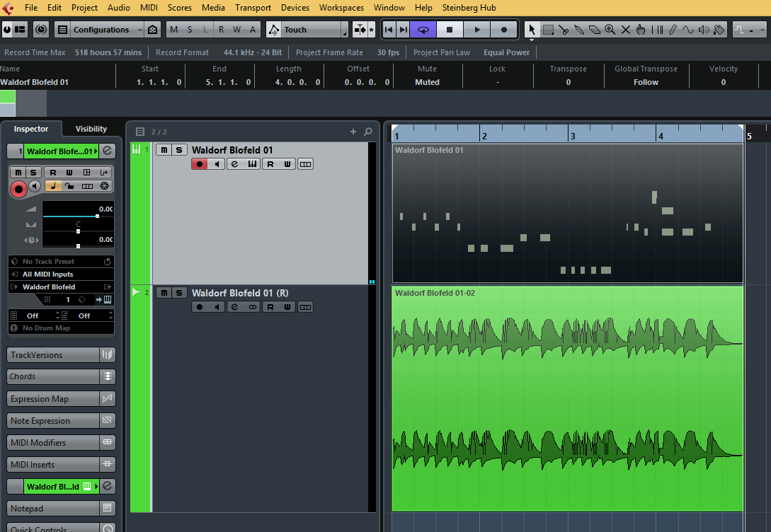Click the Stop transport button
771x532 pixels.
450,30
